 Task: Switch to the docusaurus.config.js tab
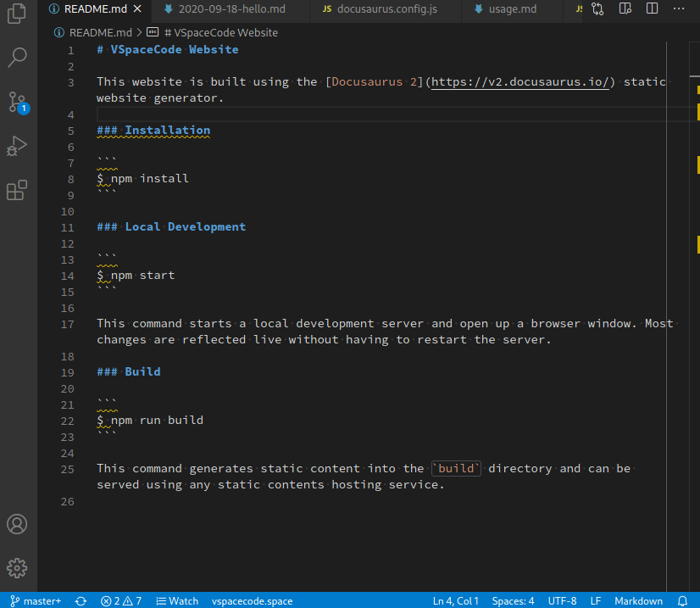pos(386,9)
